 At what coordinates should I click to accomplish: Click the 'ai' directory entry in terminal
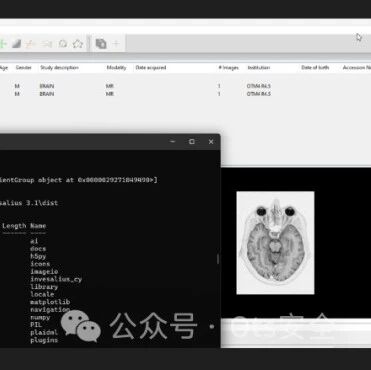[34, 241]
